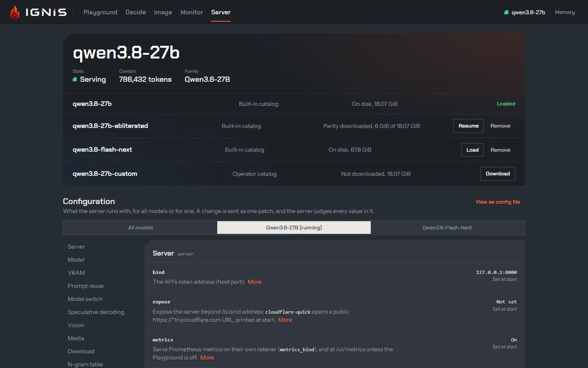Expand More for the bind setting

254,282
